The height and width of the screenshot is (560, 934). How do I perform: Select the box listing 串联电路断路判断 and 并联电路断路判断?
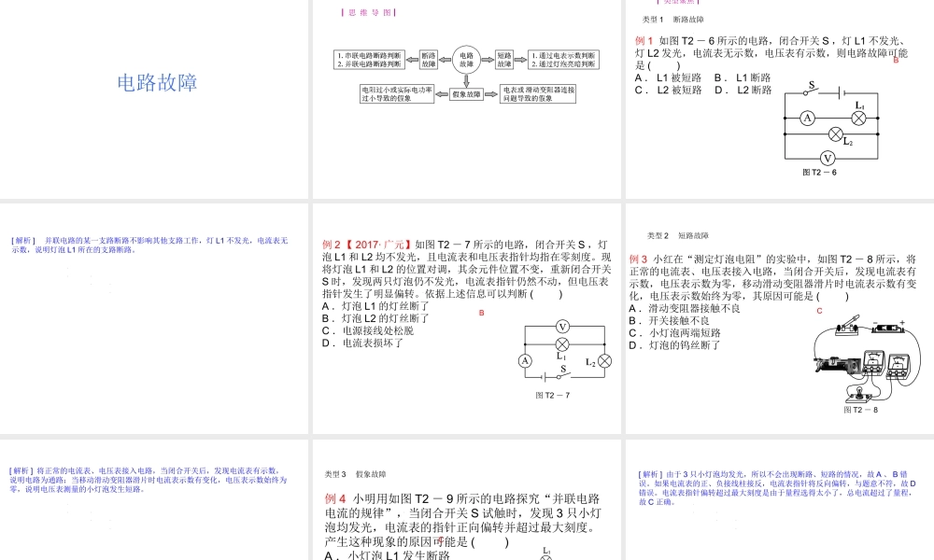[369, 60]
